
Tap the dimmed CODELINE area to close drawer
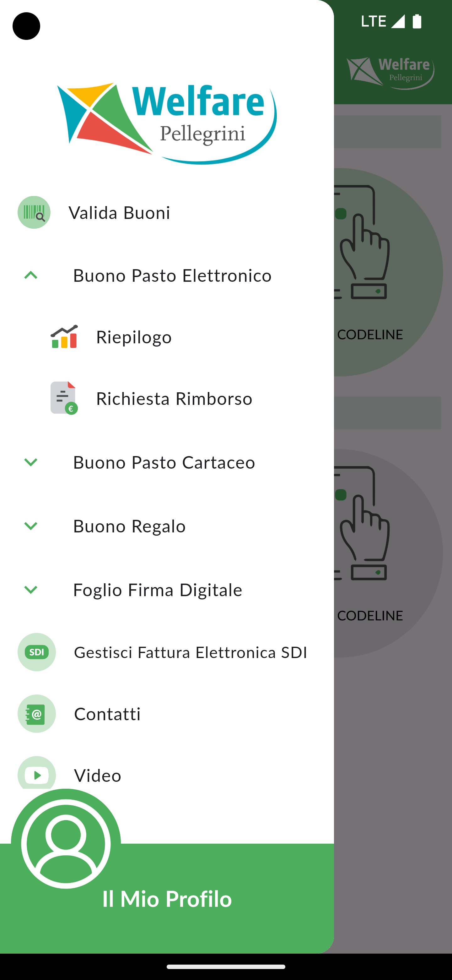tap(370, 335)
